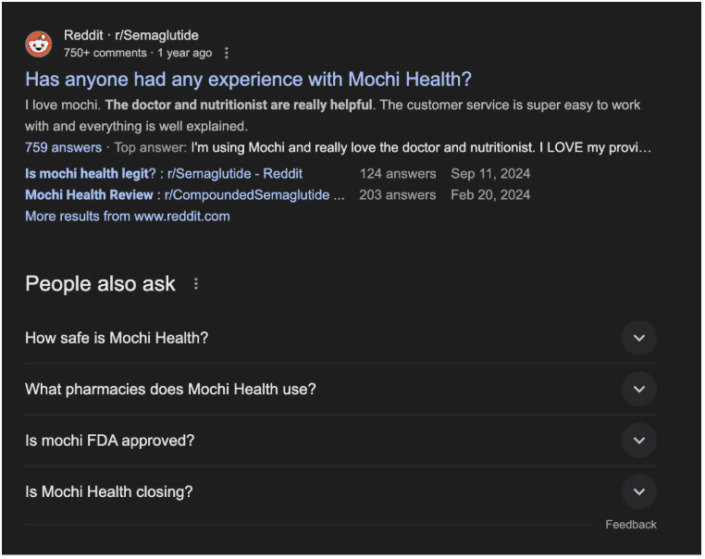Click 'More results from www.reddit.com'
Viewport: 705px width, 559px height.
[128, 216]
